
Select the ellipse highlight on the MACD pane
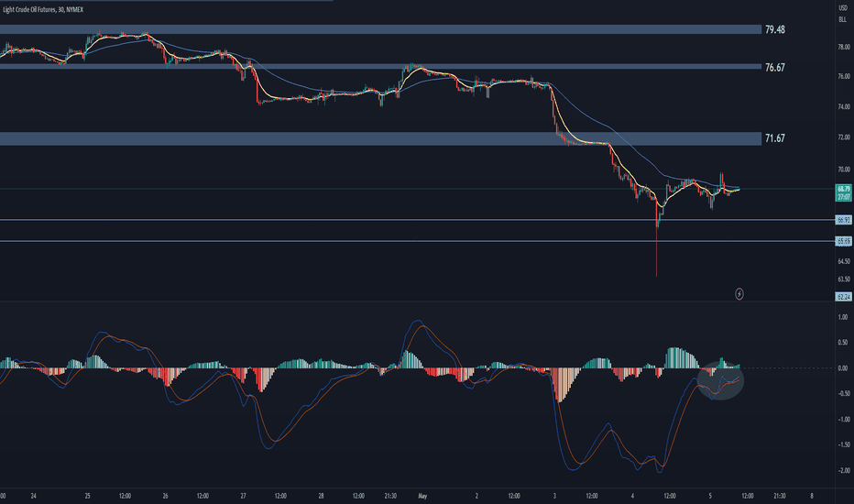720,380
